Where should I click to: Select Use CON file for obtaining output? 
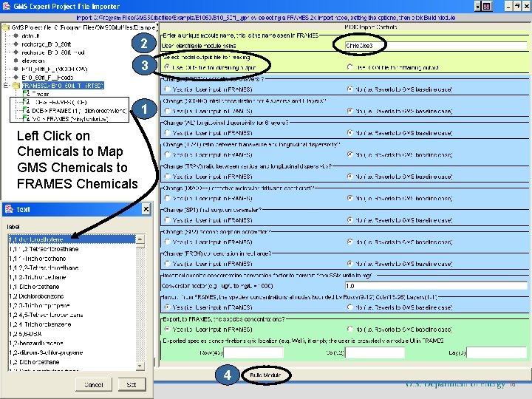click(x=349, y=67)
